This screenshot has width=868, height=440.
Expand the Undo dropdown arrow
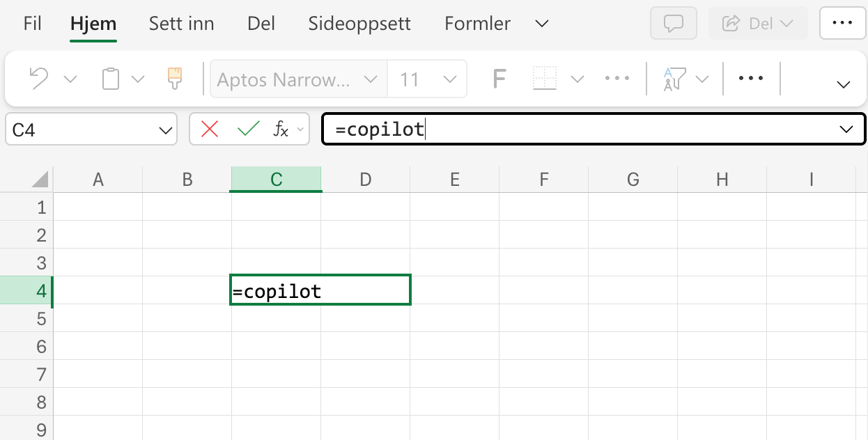pyautogui.click(x=70, y=79)
